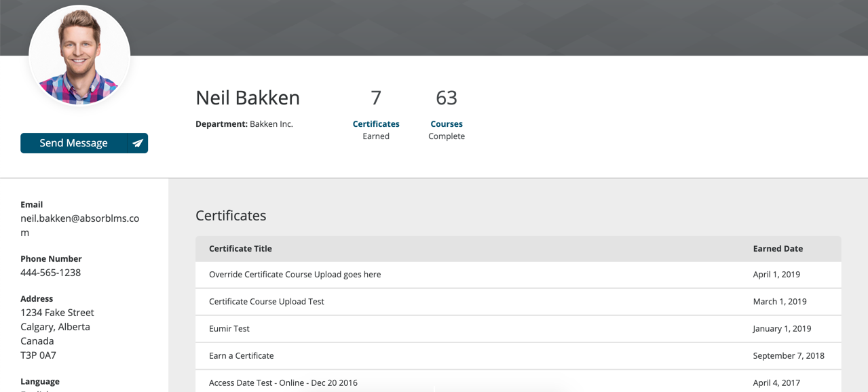This screenshot has height=392, width=868.
Task: Click the Department: Bakken Inc. text
Action: [244, 124]
